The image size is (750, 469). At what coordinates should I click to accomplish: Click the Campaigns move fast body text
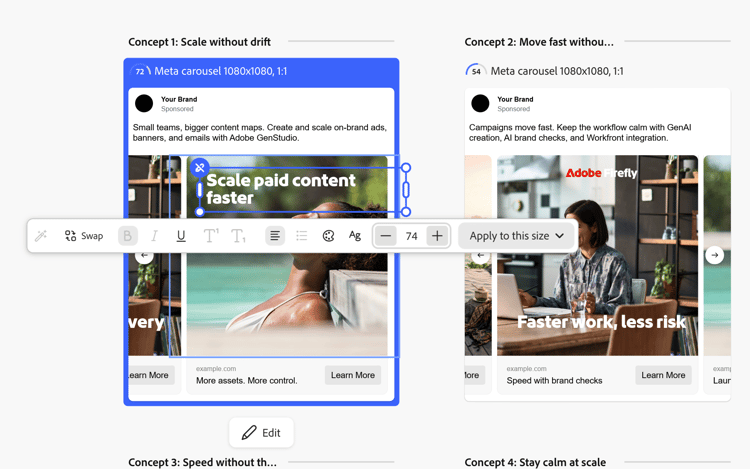580,132
